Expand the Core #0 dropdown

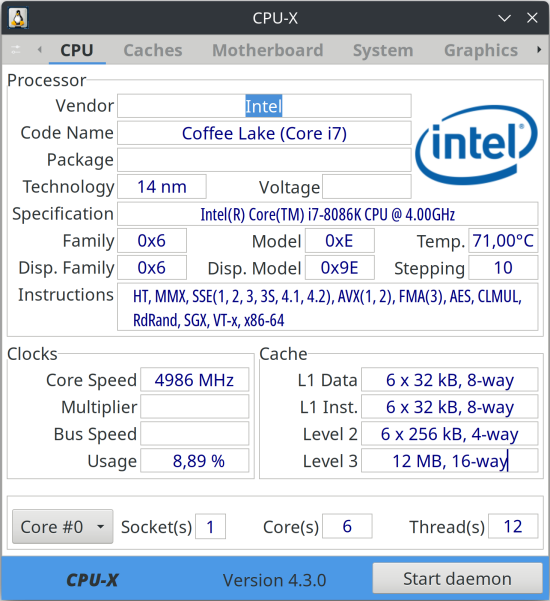[x=62, y=527]
